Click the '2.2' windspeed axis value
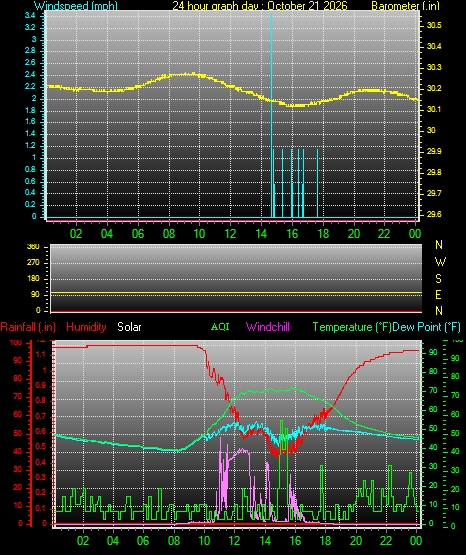466x555 pixels. point(30,86)
